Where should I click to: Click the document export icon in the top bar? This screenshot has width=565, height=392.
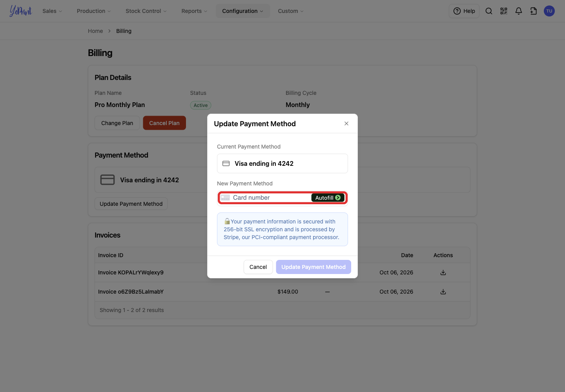(x=534, y=11)
